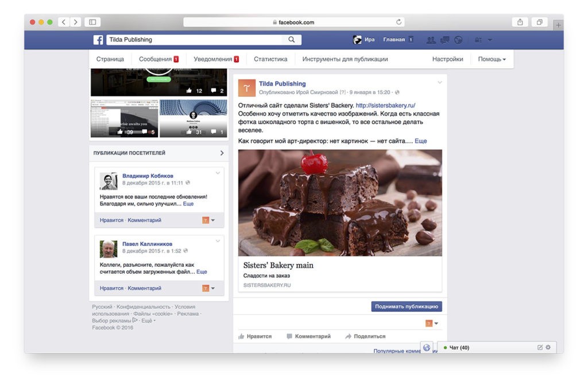Image resolution: width=588 pixels, height=388 pixels.
Task: Open post options chevron for Владимир Кобяков
Action: pos(218,173)
